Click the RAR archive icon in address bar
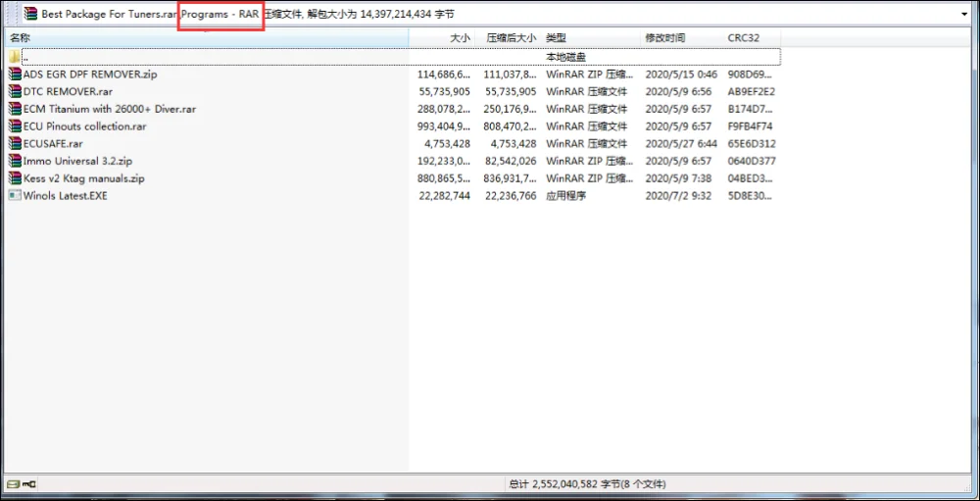The image size is (980, 501). (29, 13)
